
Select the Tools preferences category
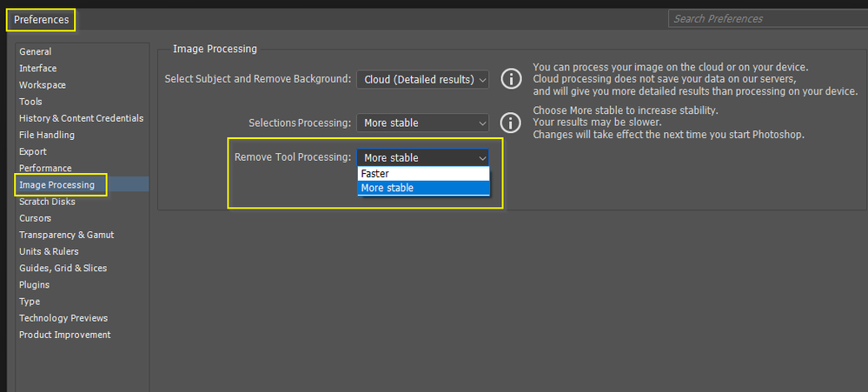tap(30, 102)
